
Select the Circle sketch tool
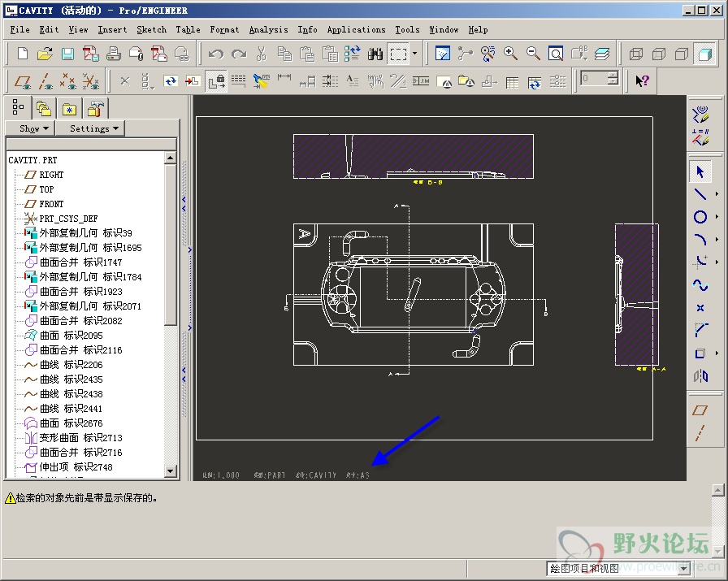click(x=700, y=217)
